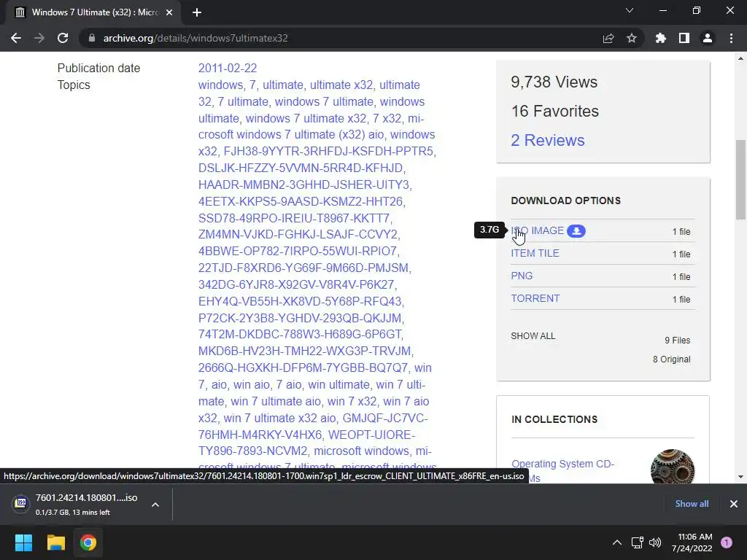The height and width of the screenshot is (560, 747).
Task: Open a new tab with the plus button
Action: (x=197, y=12)
